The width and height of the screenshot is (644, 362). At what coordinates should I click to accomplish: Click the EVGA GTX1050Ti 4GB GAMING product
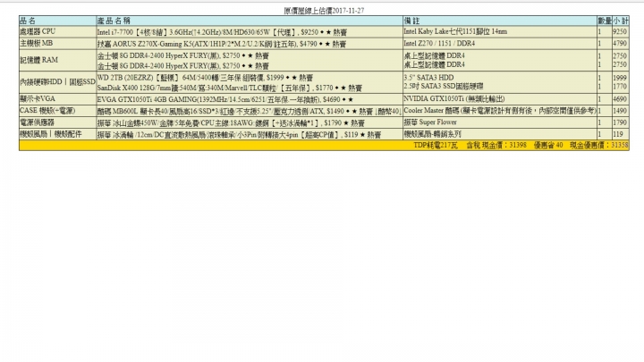pos(225,99)
